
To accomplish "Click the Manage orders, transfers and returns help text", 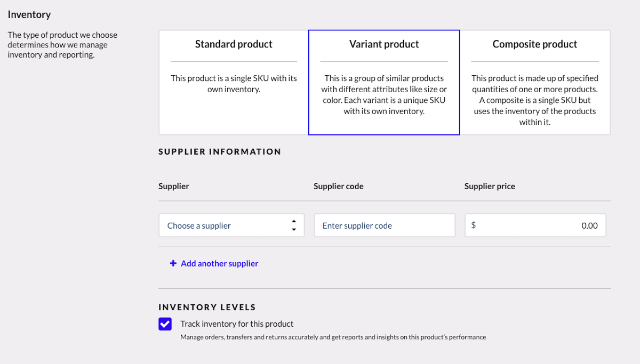I will tap(333, 337).
